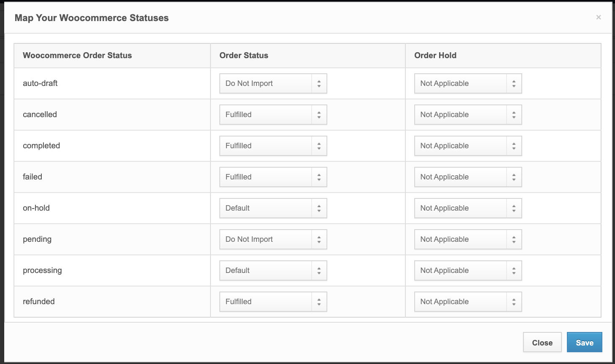
Task: Open Order Status dropdown for completed
Action: [x=273, y=146]
